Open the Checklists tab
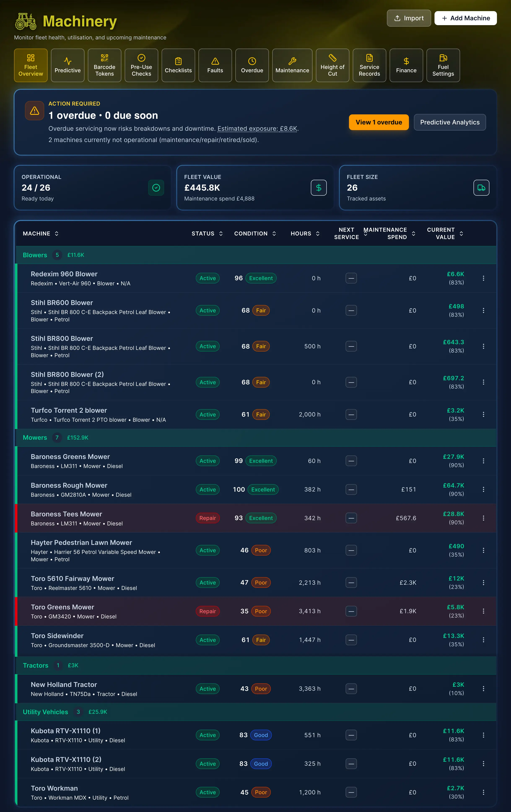The width and height of the screenshot is (511, 812). click(178, 65)
